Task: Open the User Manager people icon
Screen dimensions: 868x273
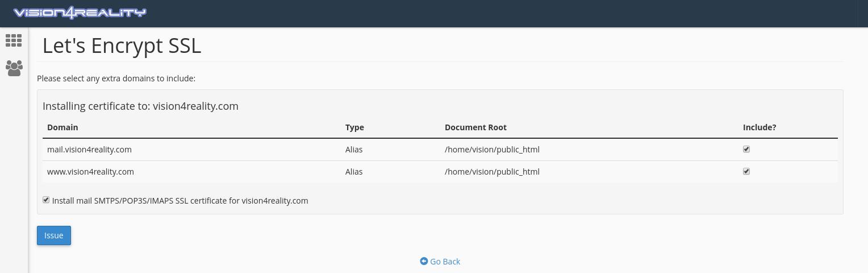Action: coord(14,68)
